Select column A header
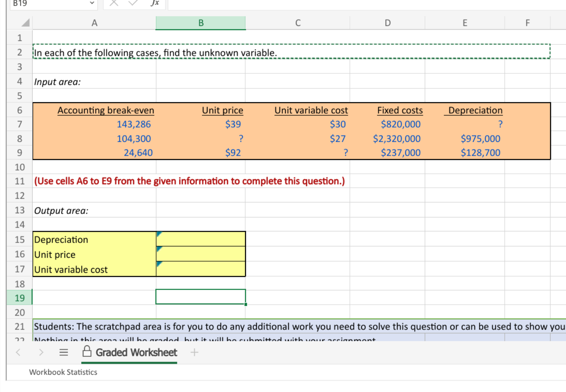Viewport: 566px width, 392px height. 94,23
